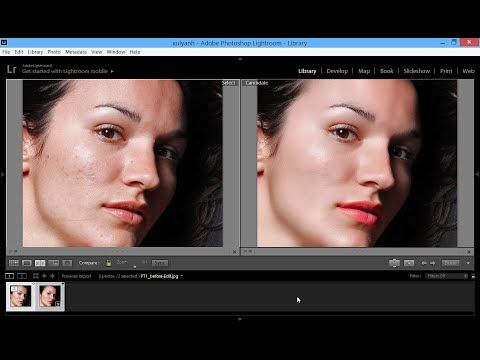Switch to Loupe view in toolbar
This screenshot has height=360, width=480.
27,263
